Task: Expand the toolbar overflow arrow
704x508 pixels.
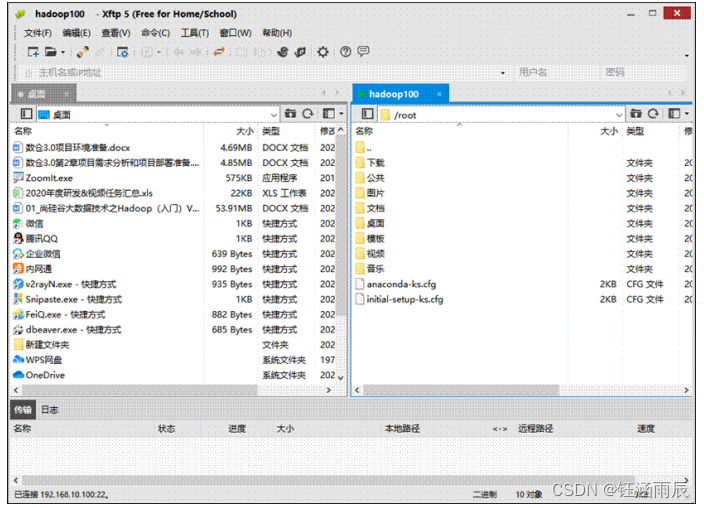Action: (686, 56)
